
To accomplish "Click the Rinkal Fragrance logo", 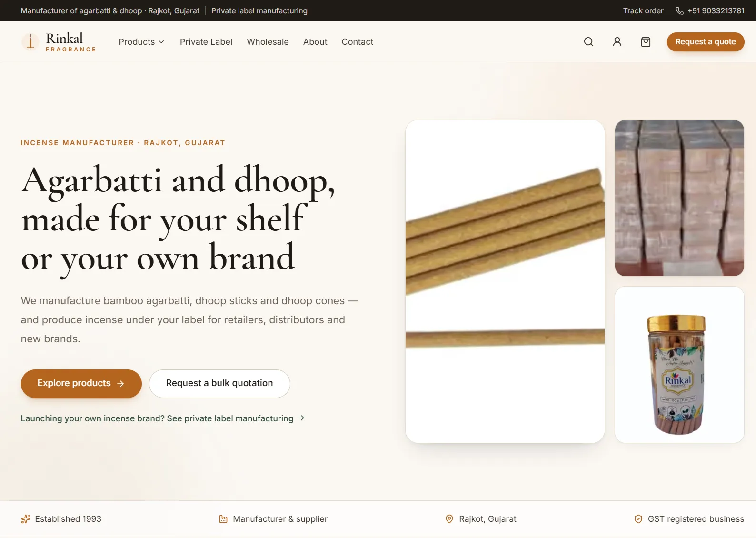I will [59, 42].
